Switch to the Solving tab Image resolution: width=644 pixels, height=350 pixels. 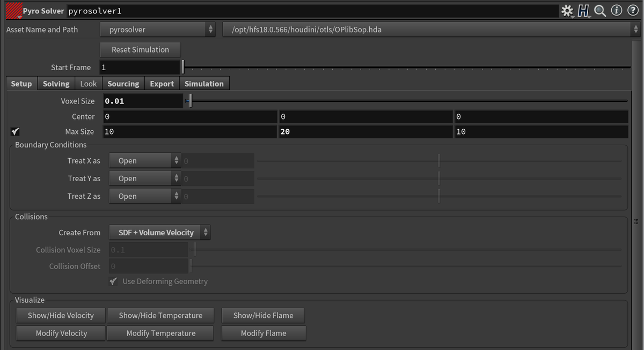(56, 84)
